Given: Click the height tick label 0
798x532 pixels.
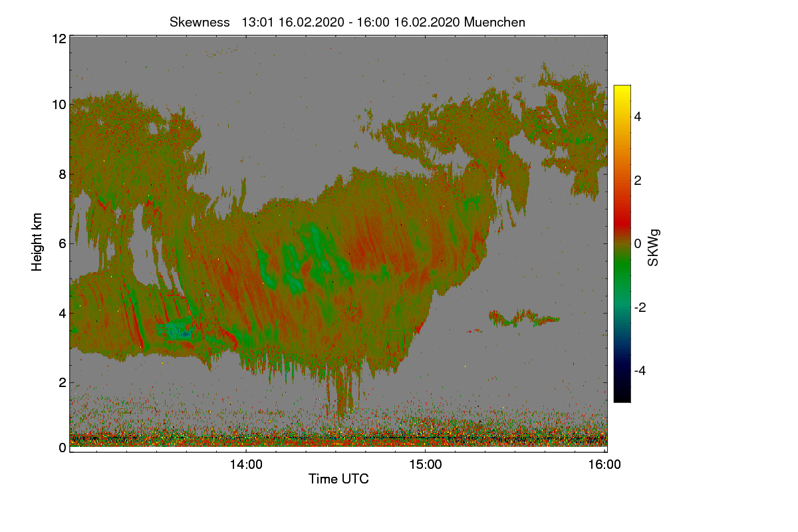Looking at the screenshot, I should 63,448.
